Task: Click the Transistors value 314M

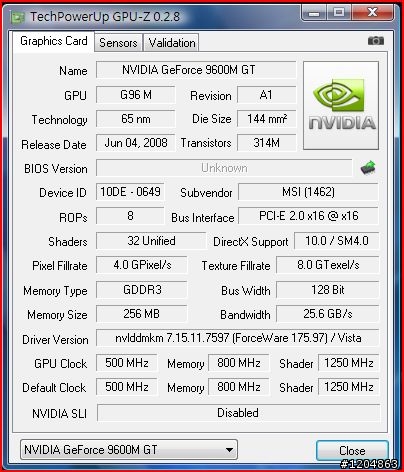Action: click(266, 143)
